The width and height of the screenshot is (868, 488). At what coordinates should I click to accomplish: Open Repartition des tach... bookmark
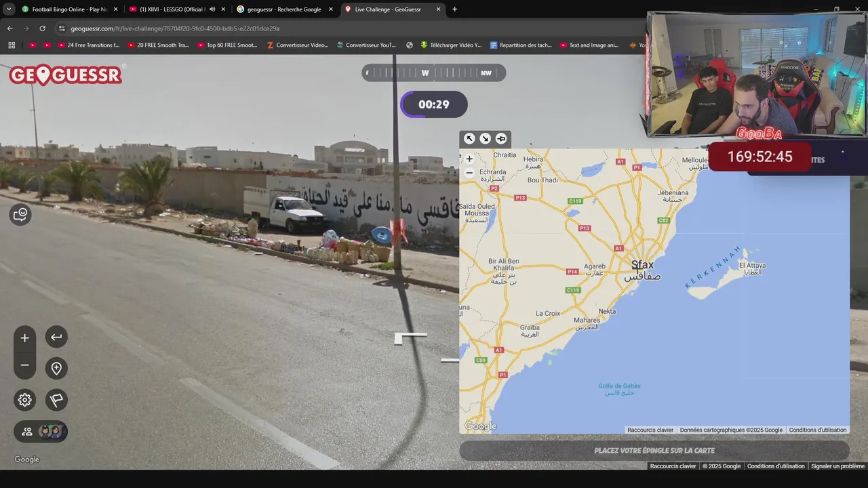coord(521,45)
